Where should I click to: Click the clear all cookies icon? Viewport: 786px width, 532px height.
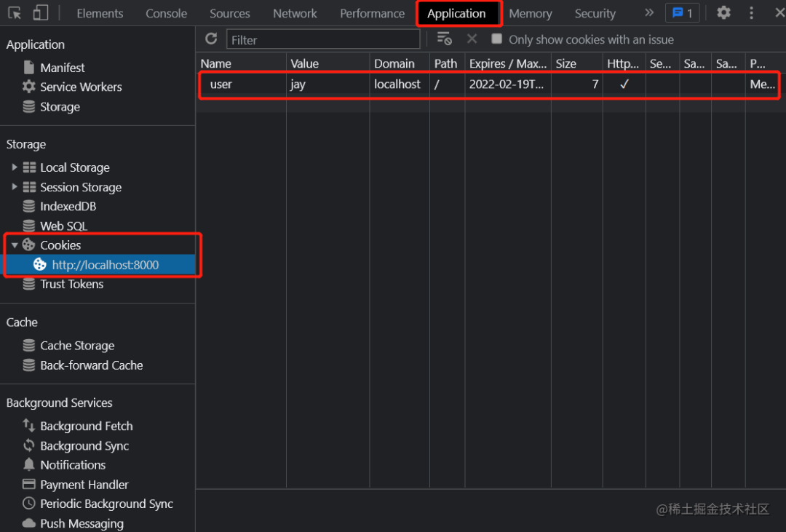point(444,39)
